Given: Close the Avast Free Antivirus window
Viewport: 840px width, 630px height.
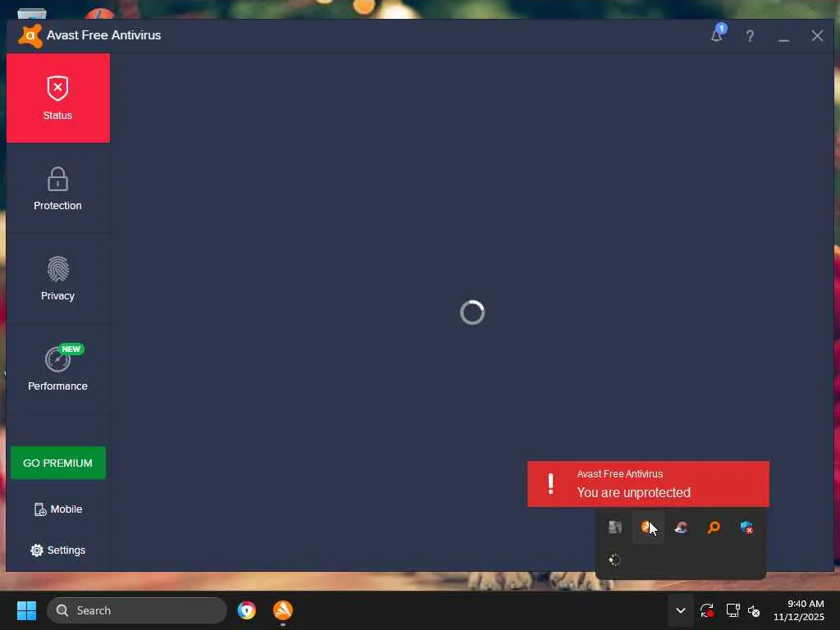Looking at the screenshot, I should [817, 36].
